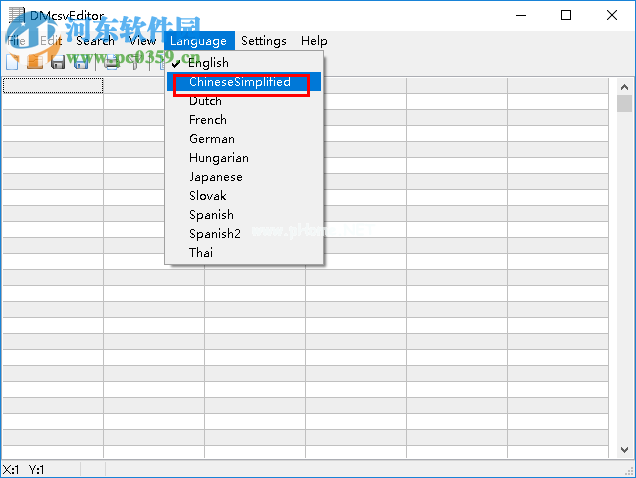Click the vertical scrollbar thumb
The width and height of the screenshot is (636, 478).
pyautogui.click(x=625, y=104)
